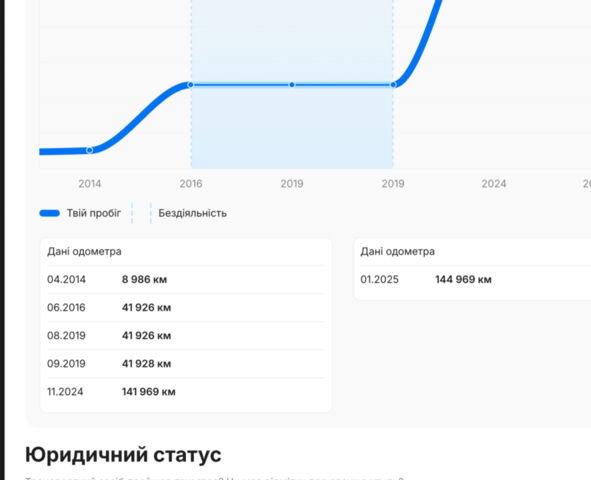Click the 2014 axis label
The image size is (591, 480).
(89, 183)
